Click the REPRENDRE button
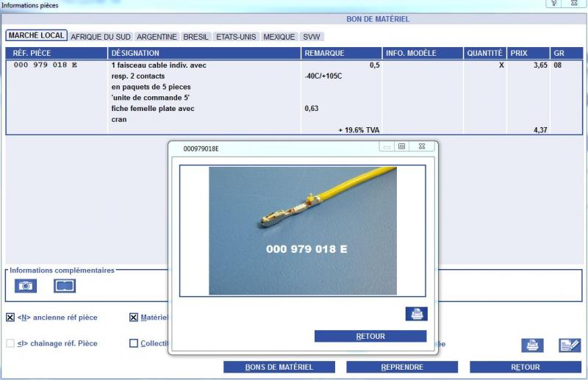 (x=402, y=367)
